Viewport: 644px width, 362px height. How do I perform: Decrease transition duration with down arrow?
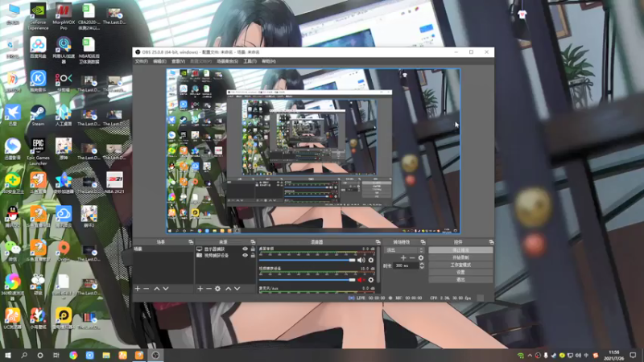tap(421, 268)
